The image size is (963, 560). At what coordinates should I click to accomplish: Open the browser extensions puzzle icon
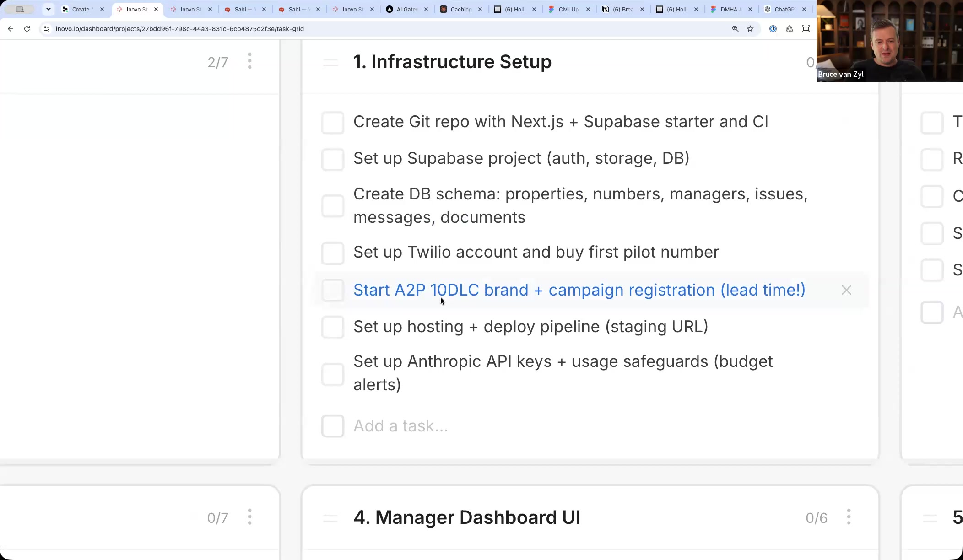(x=790, y=29)
